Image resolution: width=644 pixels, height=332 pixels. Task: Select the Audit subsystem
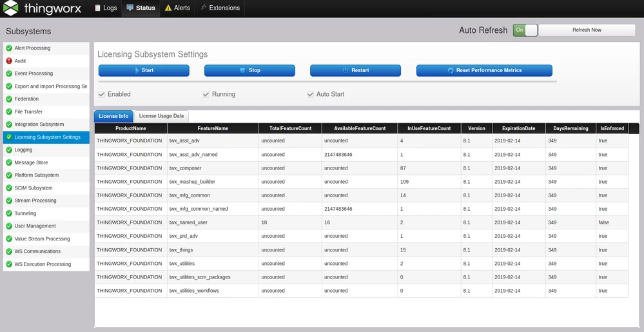pyautogui.click(x=46, y=61)
